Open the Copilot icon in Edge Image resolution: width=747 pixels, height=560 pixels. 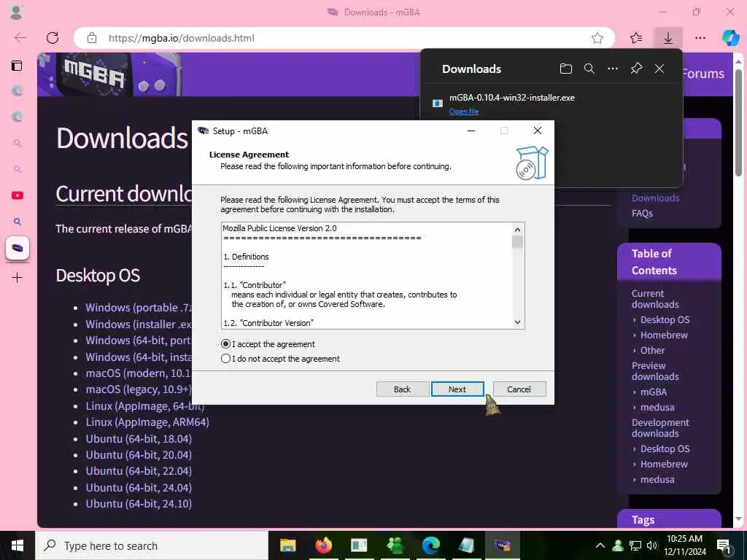[x=730, y=38]
